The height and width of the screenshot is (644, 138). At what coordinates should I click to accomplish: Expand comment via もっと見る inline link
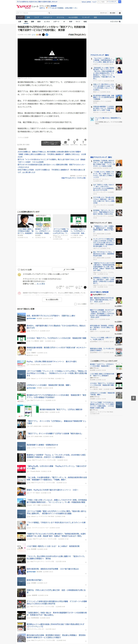coord(41,284)
